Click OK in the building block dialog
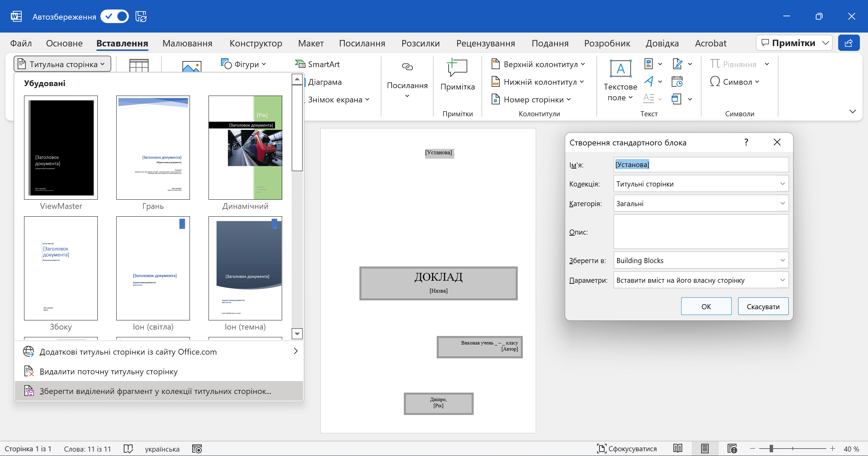This screenshot has height=456, width=868. pos(706,306)
